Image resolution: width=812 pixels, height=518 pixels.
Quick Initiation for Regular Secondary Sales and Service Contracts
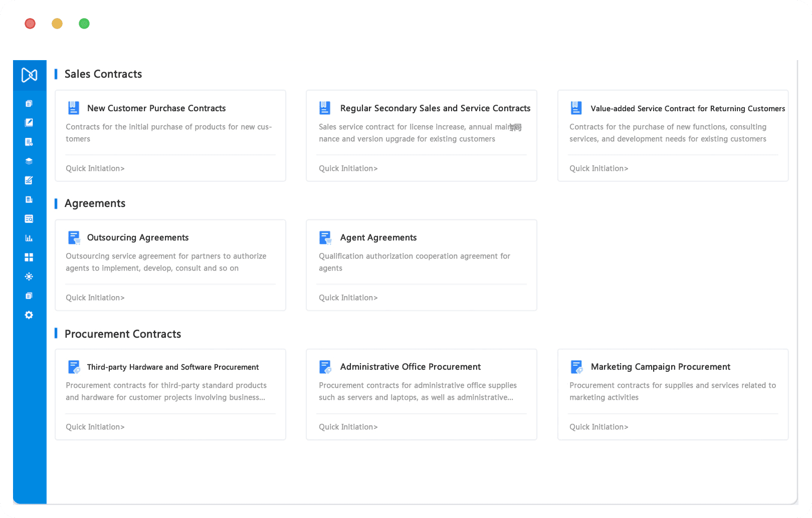pos(348,168)
